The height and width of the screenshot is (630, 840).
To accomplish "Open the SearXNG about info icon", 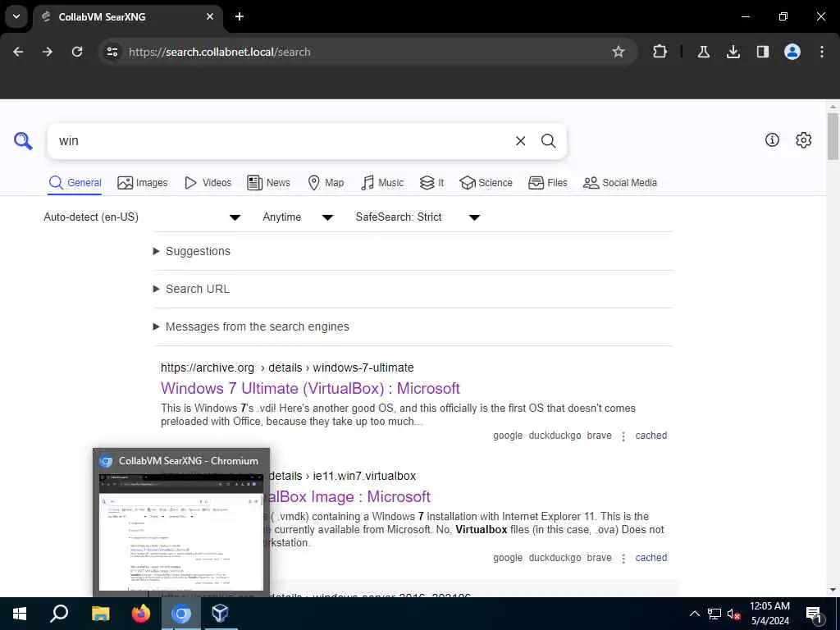I will click(772, 139).
